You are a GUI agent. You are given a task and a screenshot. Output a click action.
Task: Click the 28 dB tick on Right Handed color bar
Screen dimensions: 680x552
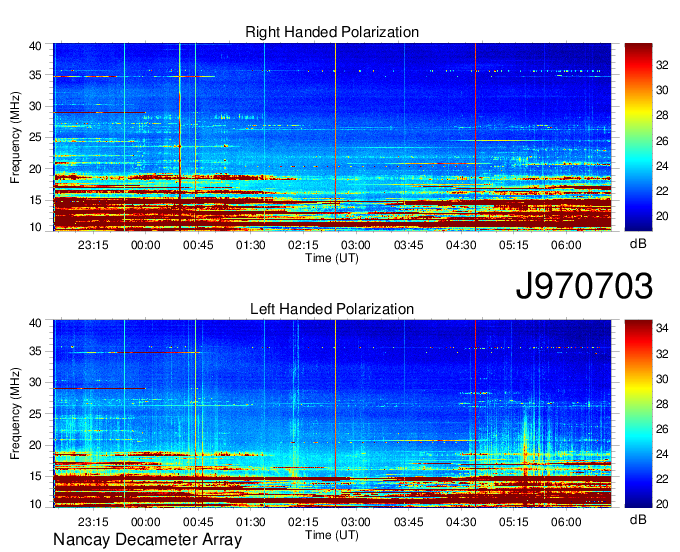pyautogui.click(x=662, y=115)
